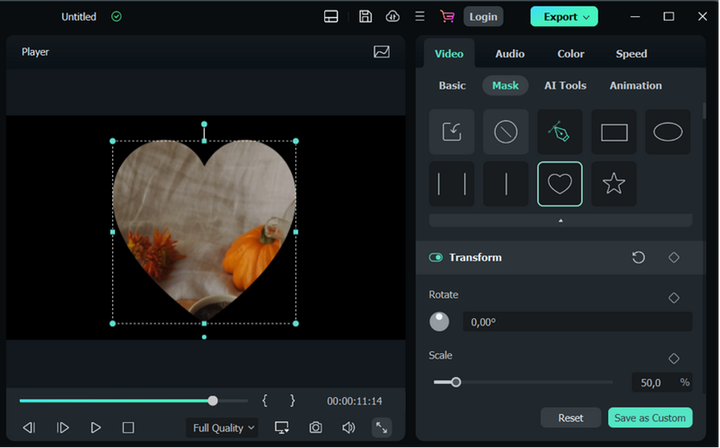Viewport: 720px width, 448px height.
Task: Select the heart mask shape
Action: pyautogui.click(x=560, y=184)
